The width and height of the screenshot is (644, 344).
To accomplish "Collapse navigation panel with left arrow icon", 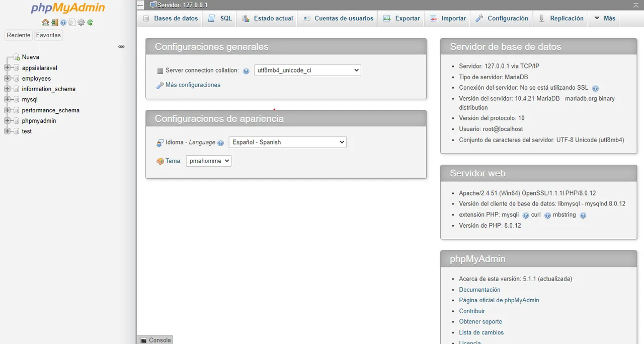I will point(140,5).
